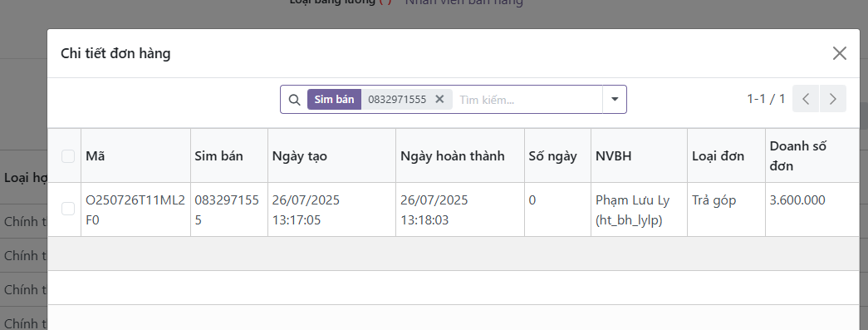
Task: Click the Trả góp order type cell
Action: [x=726, y=209]
